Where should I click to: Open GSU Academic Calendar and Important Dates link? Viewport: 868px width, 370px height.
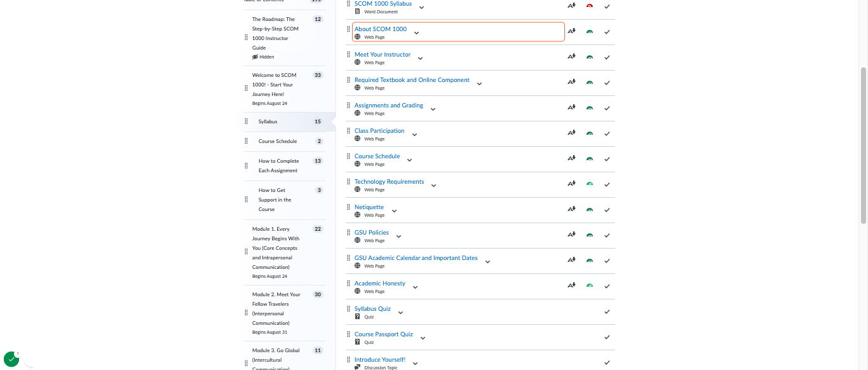click(416, 258)
